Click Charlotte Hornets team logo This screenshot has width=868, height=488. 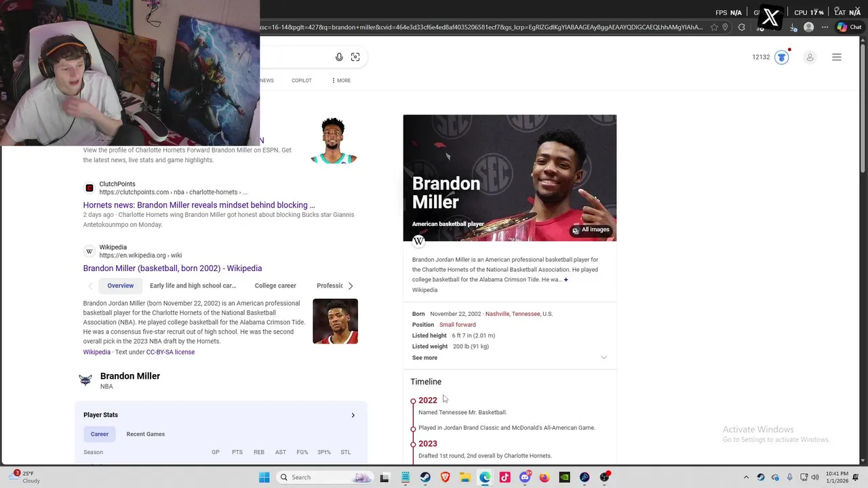tap(85, 380)
